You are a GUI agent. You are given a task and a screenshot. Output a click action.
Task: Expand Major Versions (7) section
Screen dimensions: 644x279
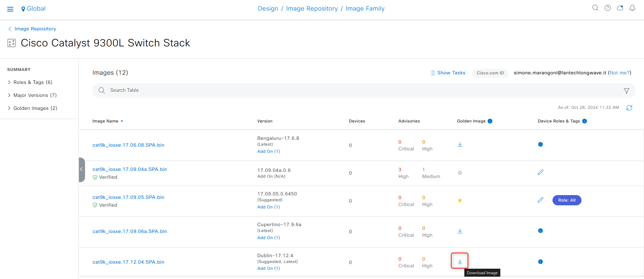[x=32, y=95]
